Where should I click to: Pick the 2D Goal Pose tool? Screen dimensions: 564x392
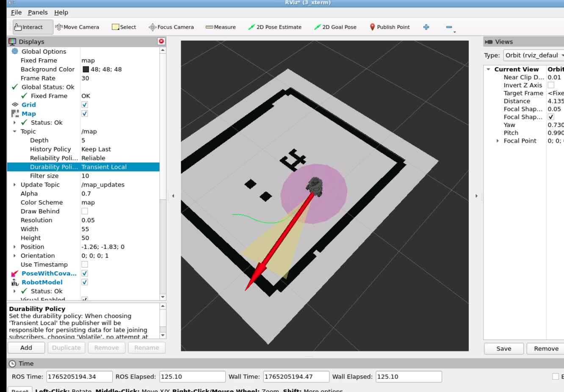tap(335, 27)
